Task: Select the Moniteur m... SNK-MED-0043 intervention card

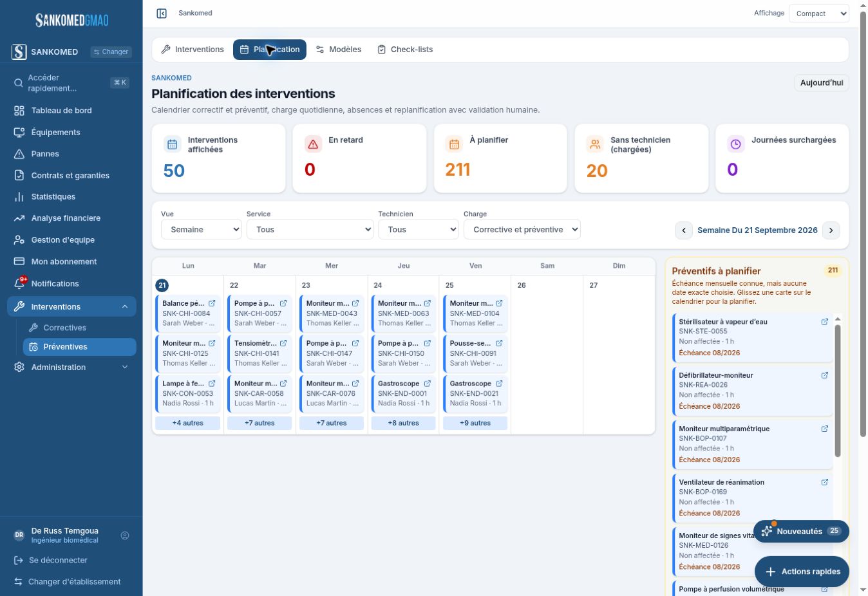Action: tap(332, 313)
